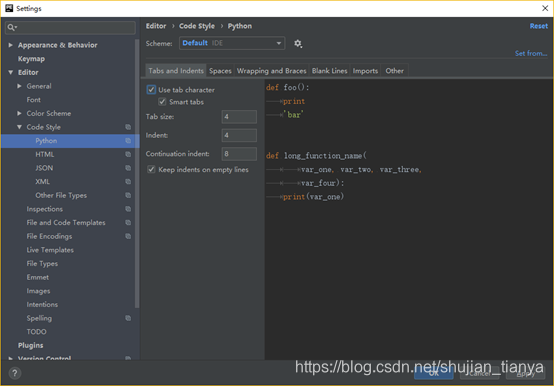Select Images in settings tree
Screen dimensions: 554x386
pyautogui.click(x=38, y=291)
